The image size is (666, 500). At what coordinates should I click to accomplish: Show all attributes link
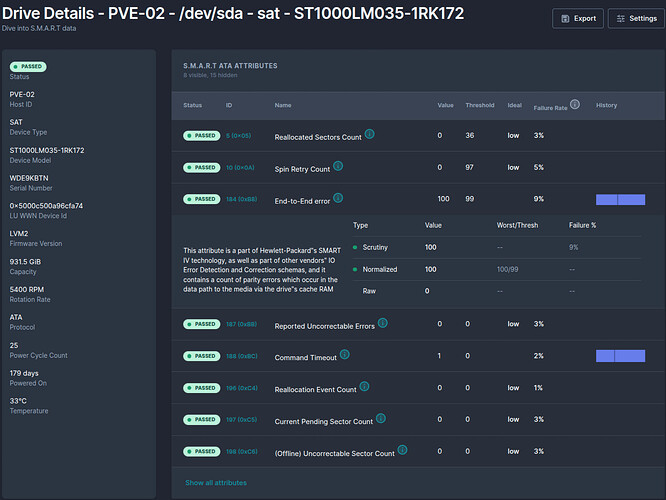click(215, 483)
